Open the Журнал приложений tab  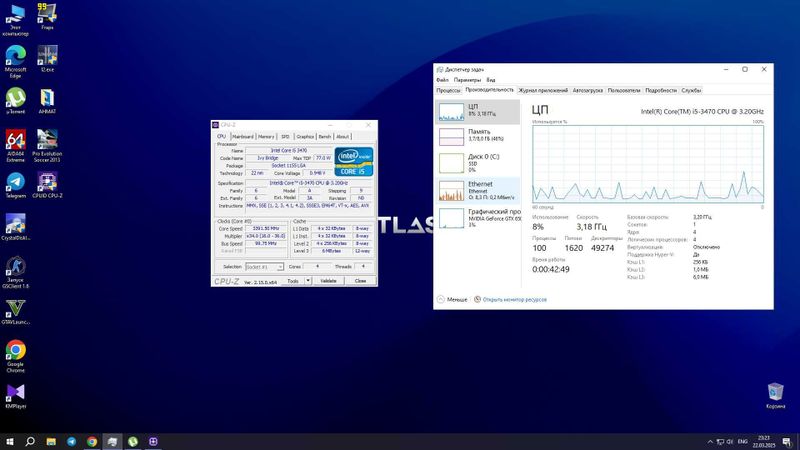pyautogui.click(x=543, y=90)
